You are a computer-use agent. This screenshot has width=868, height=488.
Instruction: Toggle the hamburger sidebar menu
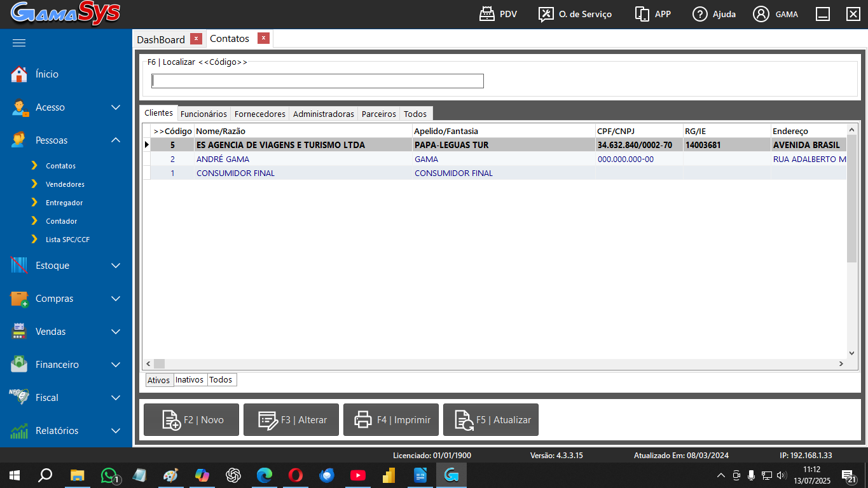pyautogui.click(x=19, y=43)
